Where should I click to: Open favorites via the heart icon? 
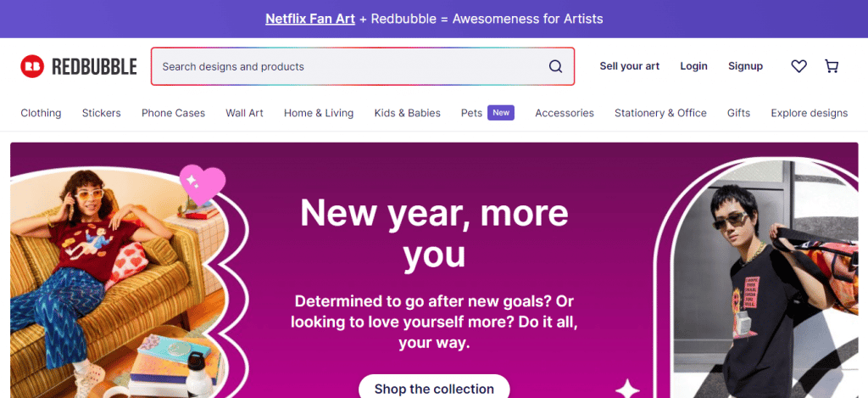tap(798, 66)
